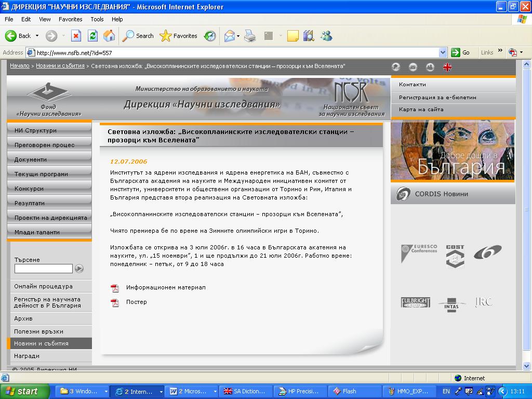
Task: Open the Карта на сайта link
Action: [x=421, y=109]
